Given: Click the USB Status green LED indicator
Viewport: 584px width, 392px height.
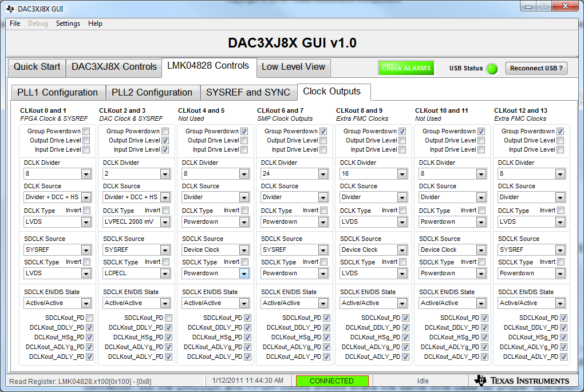Looking at the screenshot, I should 492,69.
